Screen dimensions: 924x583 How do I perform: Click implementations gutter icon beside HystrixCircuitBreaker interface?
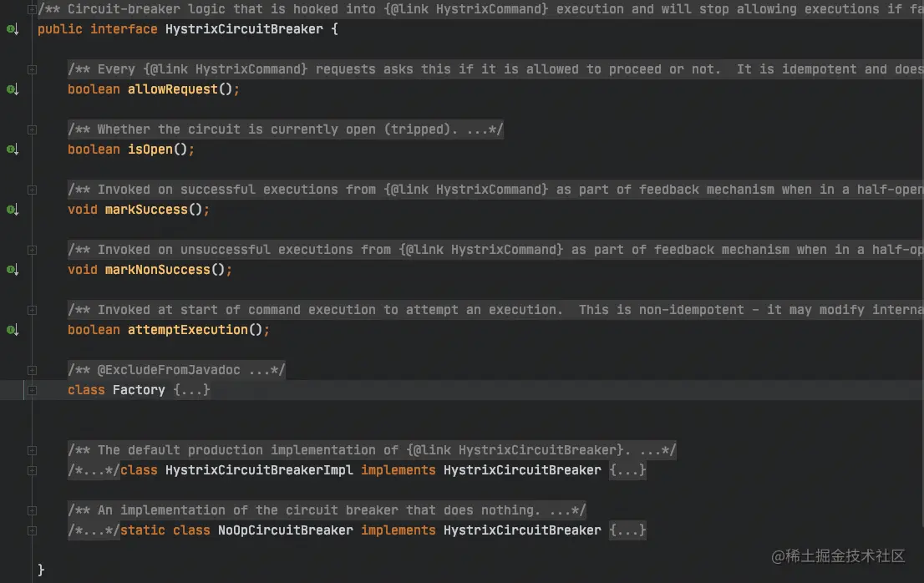[x=13, y=29]
